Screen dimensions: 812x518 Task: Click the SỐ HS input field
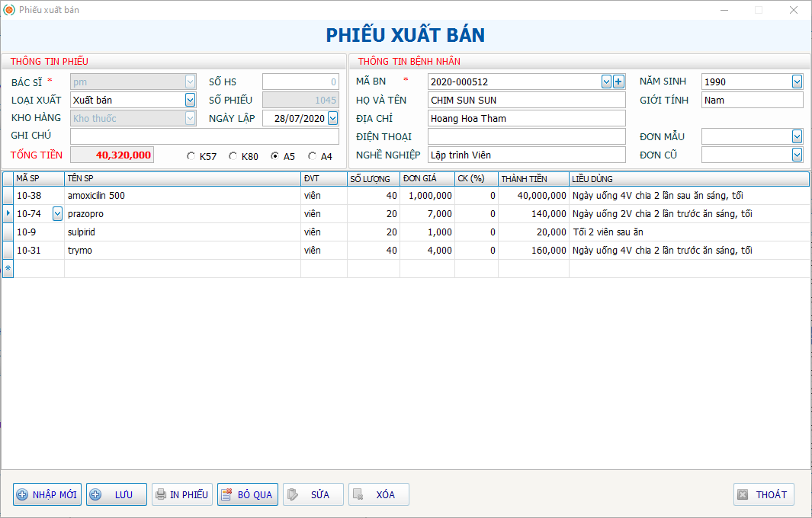point(300,82)
